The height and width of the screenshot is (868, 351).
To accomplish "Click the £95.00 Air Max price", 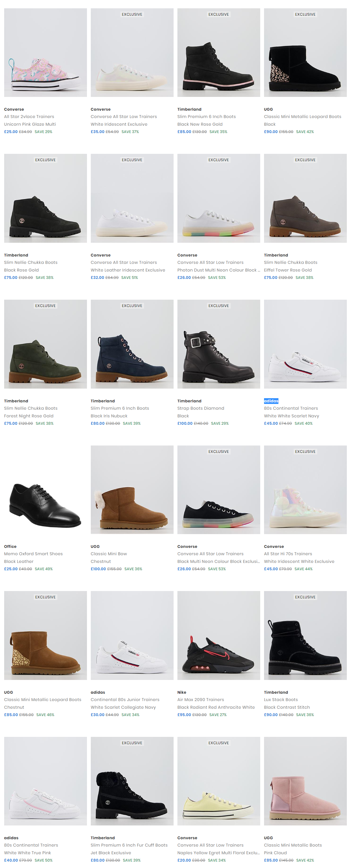I will 184,715.
